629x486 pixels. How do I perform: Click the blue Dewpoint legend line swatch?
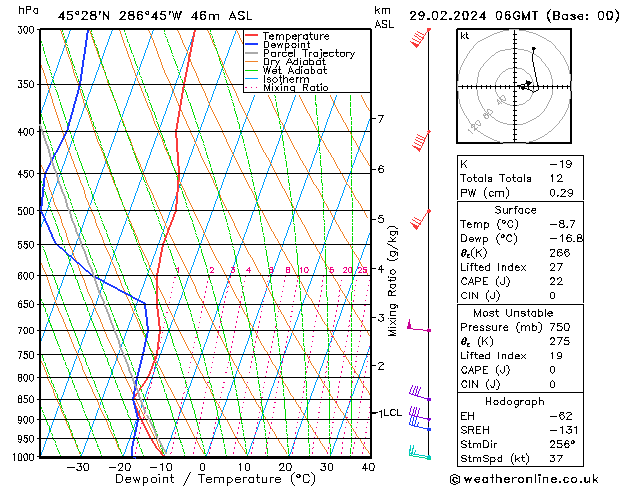(252, 44)
